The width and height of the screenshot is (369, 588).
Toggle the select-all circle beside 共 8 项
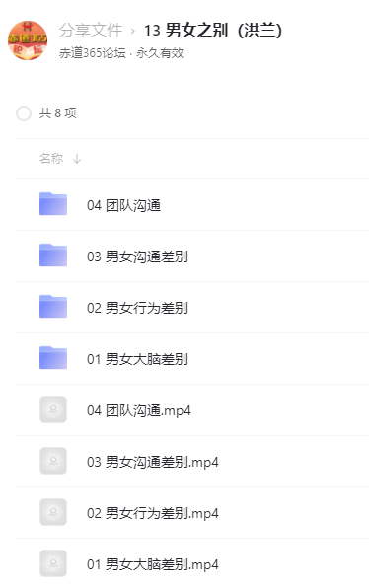(x=24, y=113)
